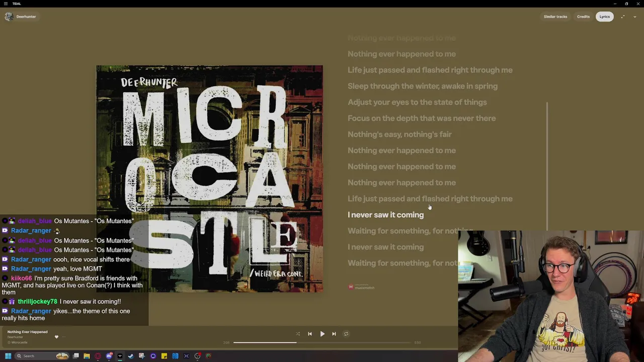Open Task View in the taskbar
Viewport: 644px width, 362px height.
(x=76, y=356)
